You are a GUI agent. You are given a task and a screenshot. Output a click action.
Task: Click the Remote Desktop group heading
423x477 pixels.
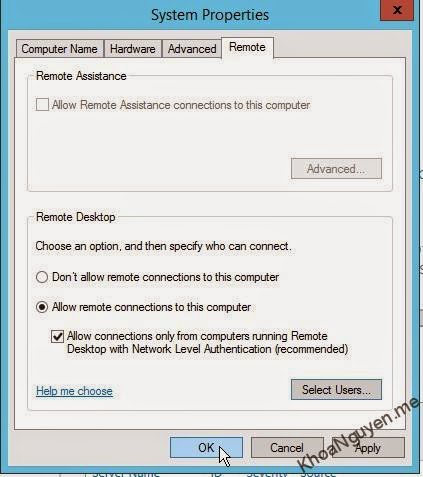click(x=76, y=217)
